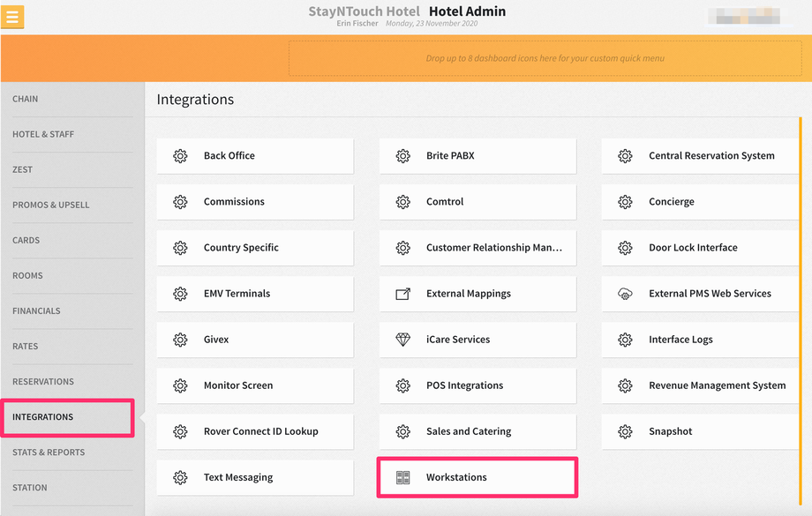Open Sales and Catering settings
Screen dimensions: 812x516
(x=478, y=431)
